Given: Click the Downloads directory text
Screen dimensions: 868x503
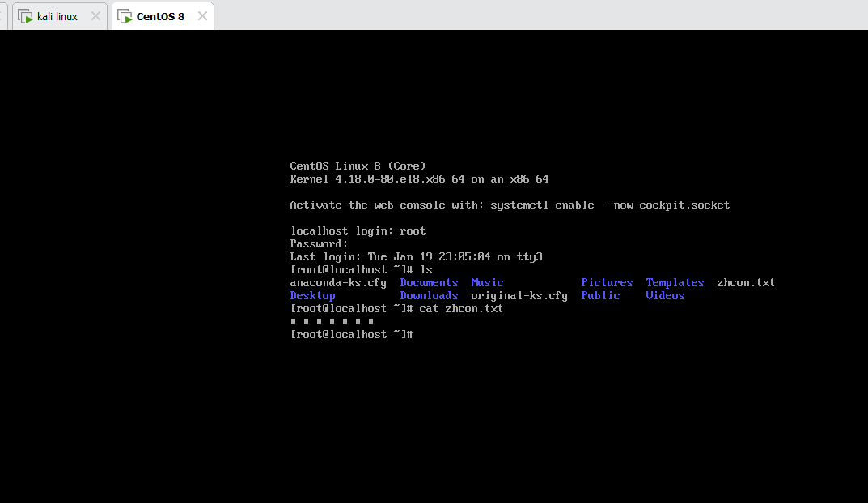Looking at the screenshot, I should pyautogui.click(x=429, y=295).
